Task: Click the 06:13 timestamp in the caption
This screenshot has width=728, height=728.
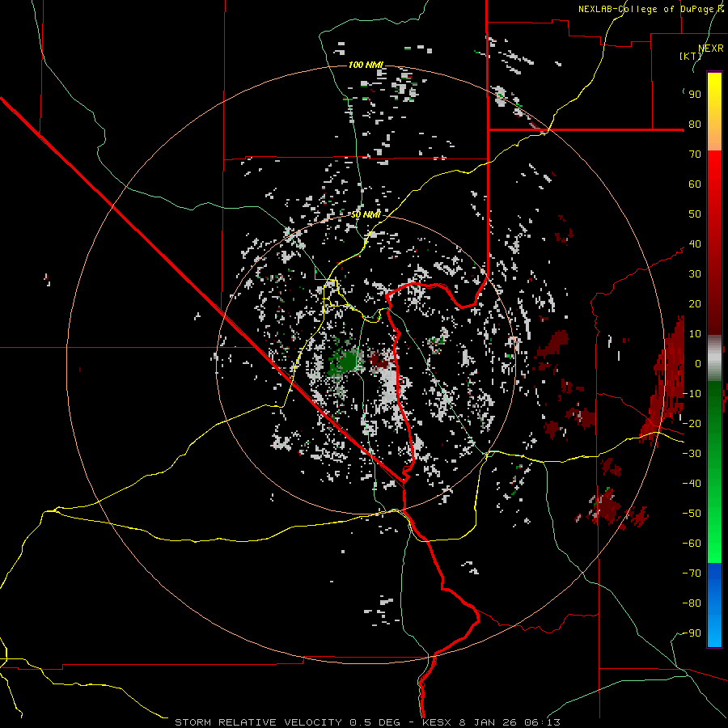Action: [542, 722]
